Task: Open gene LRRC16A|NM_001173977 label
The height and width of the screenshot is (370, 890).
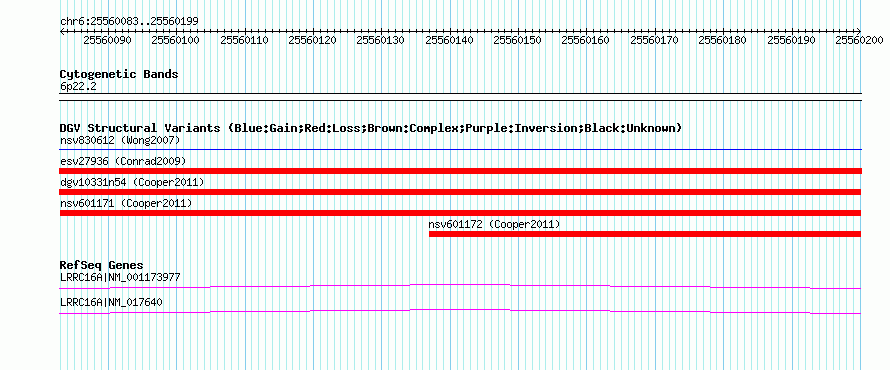Action: [120, 277]
